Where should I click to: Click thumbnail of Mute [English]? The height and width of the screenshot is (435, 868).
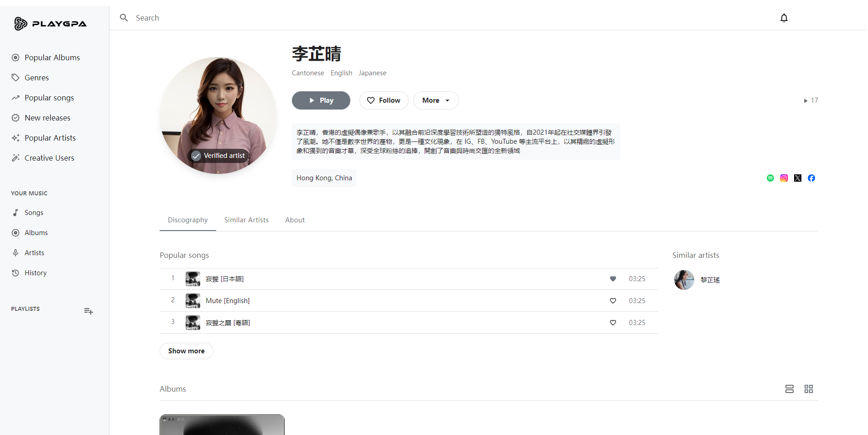193,301
